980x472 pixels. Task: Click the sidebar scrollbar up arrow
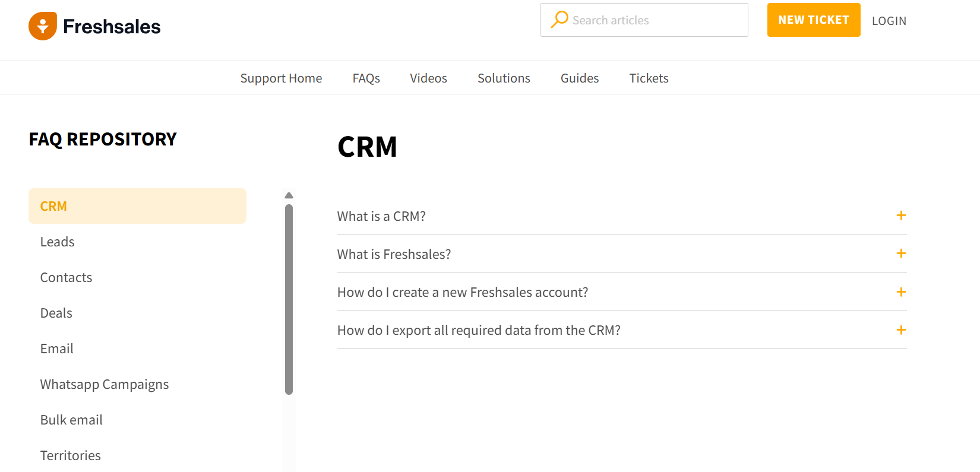[289, 195]
